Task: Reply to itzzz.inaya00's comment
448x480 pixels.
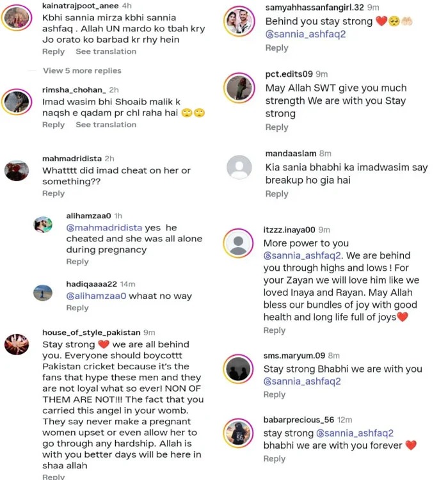Action: coord(275,330)
